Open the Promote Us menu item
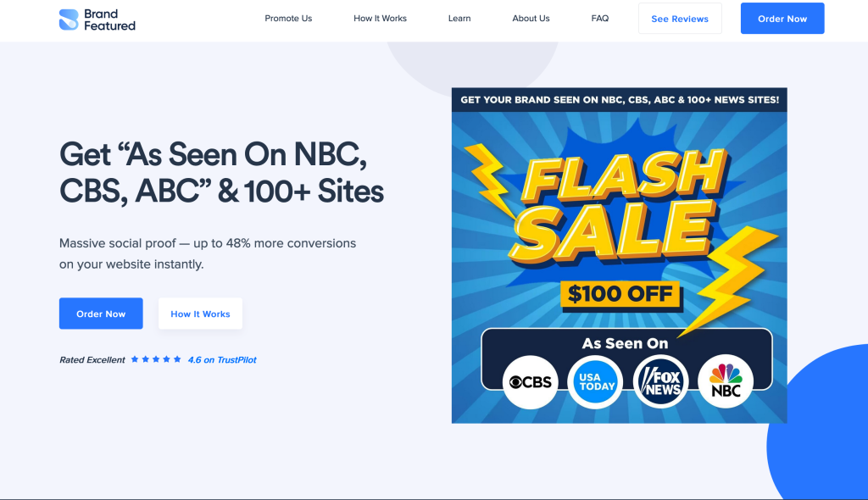 (x=288, y=19)
